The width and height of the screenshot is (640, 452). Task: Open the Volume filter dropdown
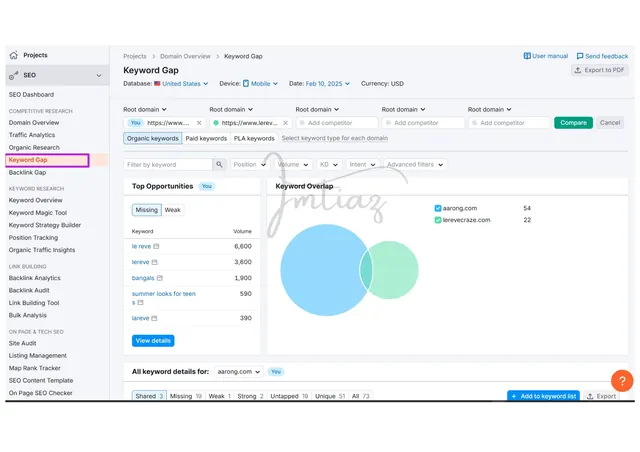[293, 165]
